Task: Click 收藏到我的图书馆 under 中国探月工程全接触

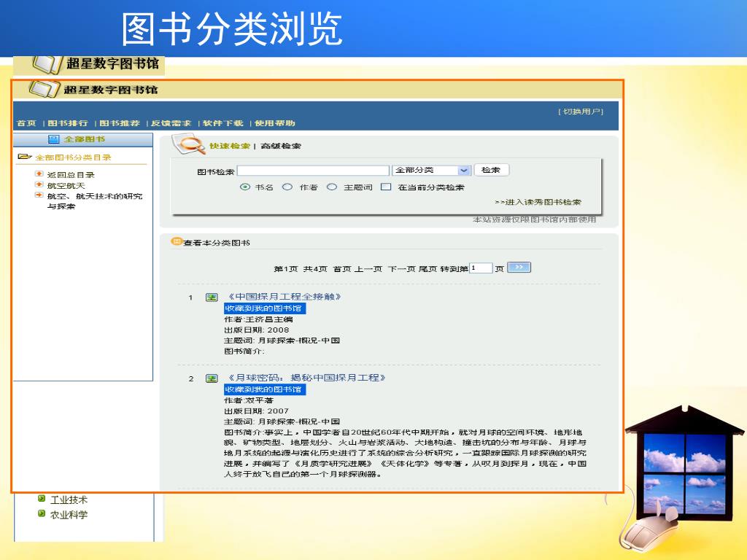Action: 264,308
